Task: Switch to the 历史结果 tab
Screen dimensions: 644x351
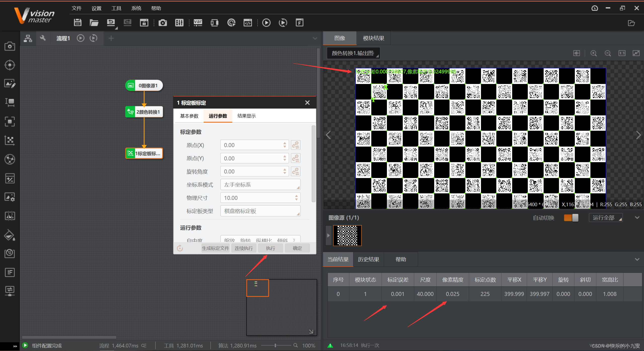Action: (369, 259)
